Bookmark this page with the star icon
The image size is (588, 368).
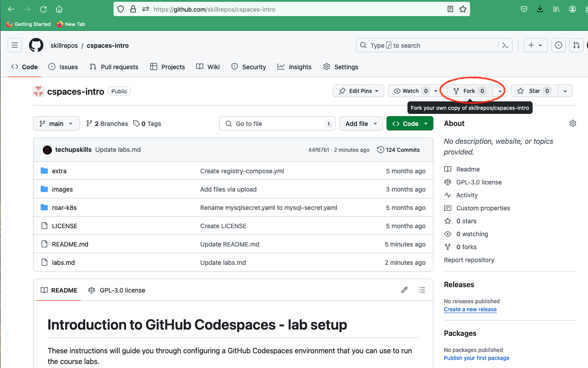[463, 9]
